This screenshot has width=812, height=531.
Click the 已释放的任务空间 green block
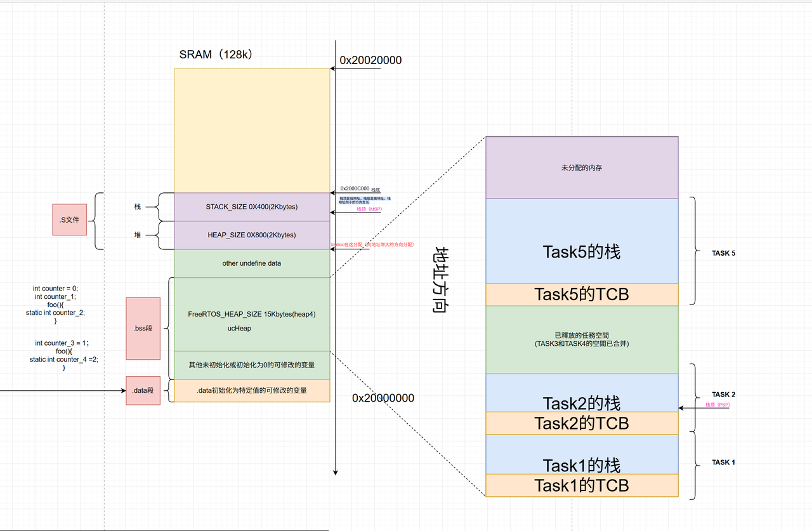tap(581, 338)
